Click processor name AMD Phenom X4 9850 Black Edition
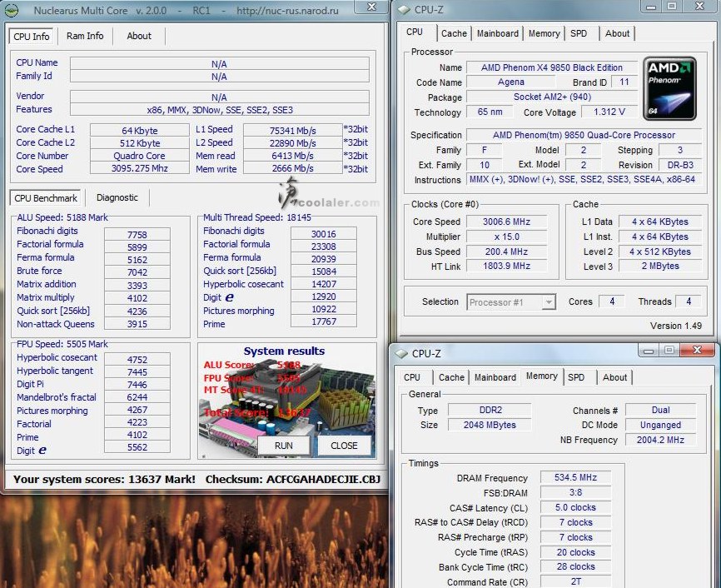This screenshot has height=588, width=721. (552, 67)
